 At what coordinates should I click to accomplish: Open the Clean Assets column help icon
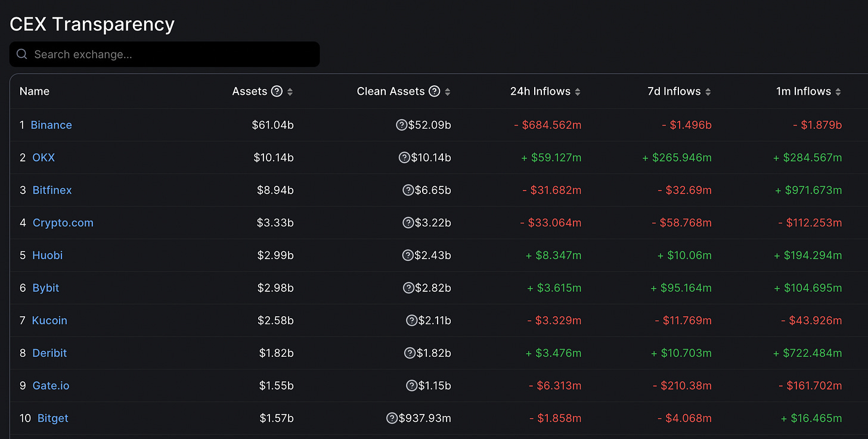tap(435, 91)
